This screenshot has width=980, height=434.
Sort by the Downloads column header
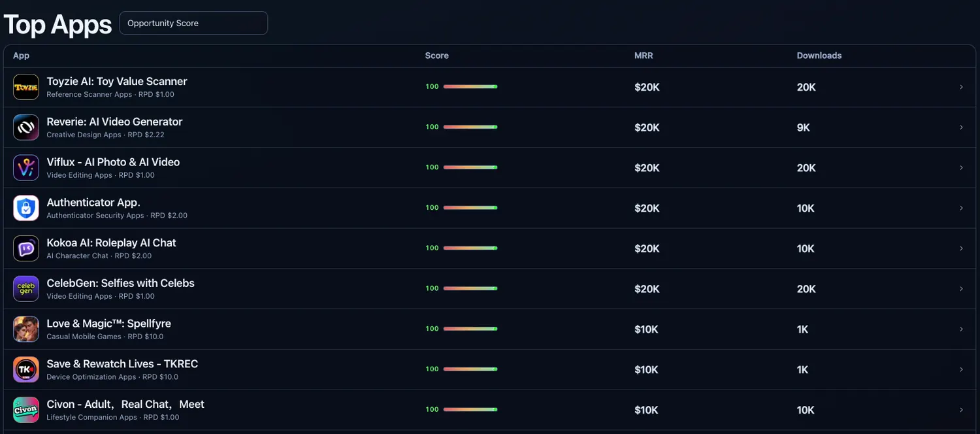[x=819, y=56]
